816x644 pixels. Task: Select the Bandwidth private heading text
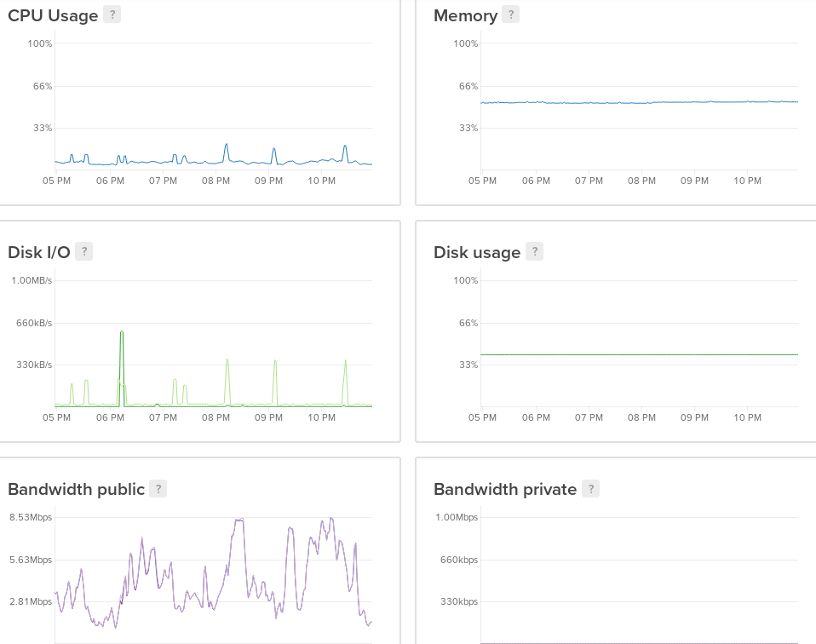504,489
